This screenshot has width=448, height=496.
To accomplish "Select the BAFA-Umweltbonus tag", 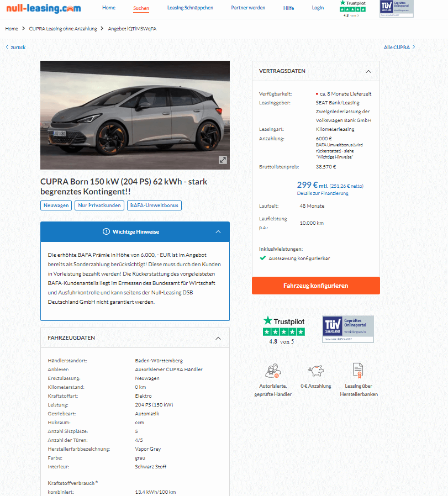I will (154, 205).
